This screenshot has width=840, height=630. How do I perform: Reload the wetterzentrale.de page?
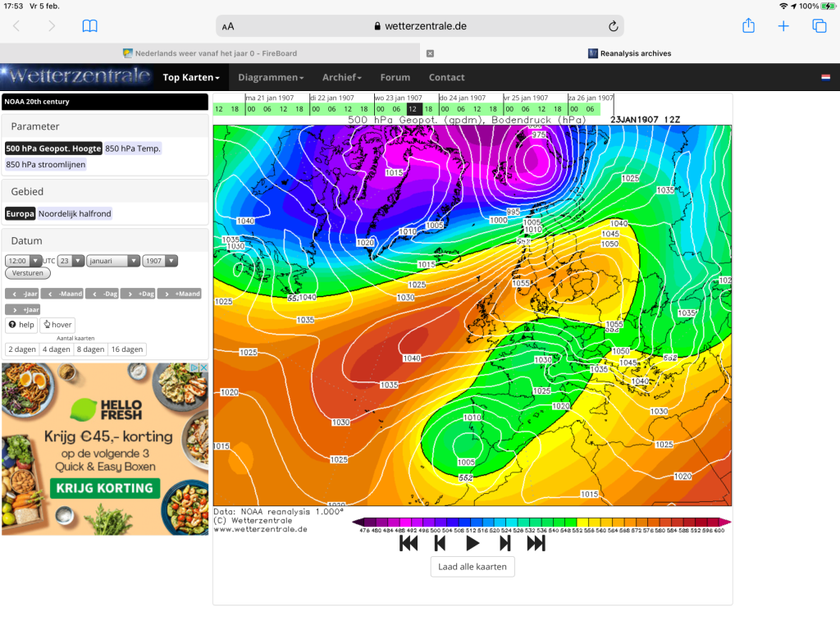[614, 25]
